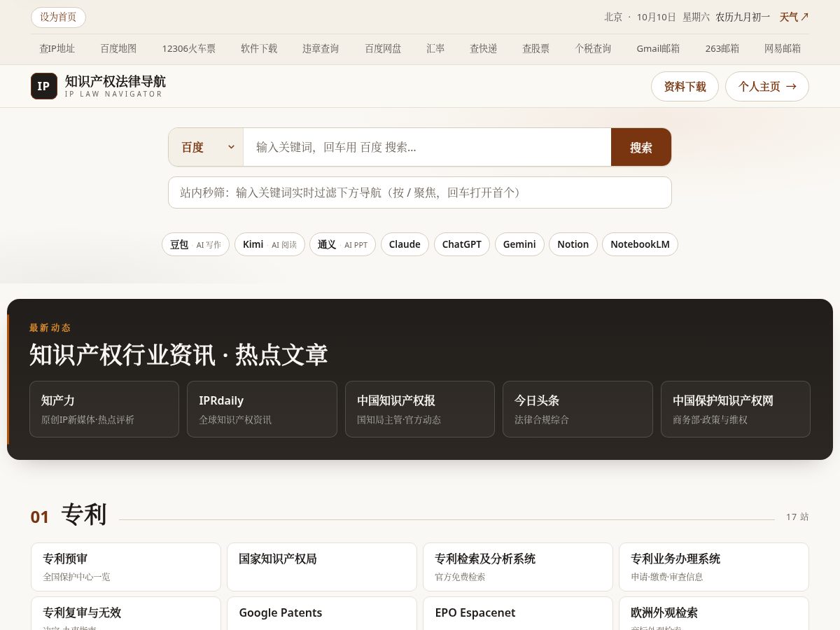This screenshot has width=840, height=630.
Task: Click the 10月10日 date text
Action: click(657, 17)
